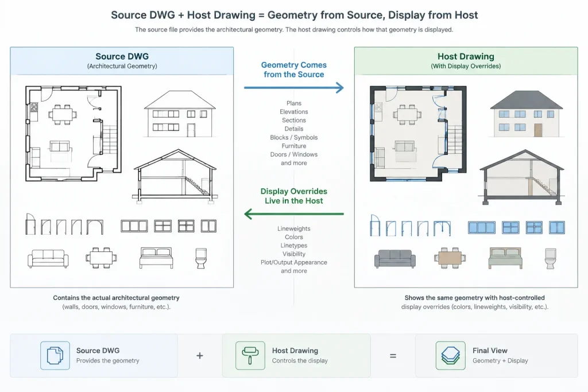588x392 pixels.
Task: Click the 'Provides the geometry' text
Action: pyautogui.click(x=107, y=360)
